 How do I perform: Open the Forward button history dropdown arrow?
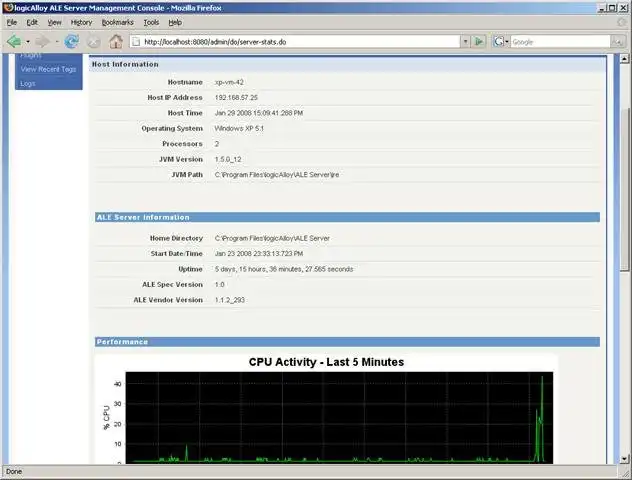tap(56, 42)
